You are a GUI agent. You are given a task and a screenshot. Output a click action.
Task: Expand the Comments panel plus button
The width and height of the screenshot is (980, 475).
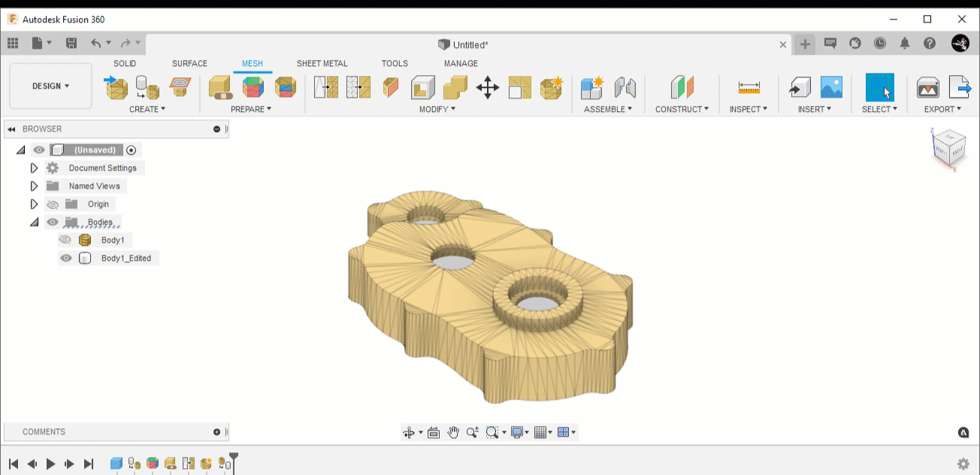[x=216, y=432]
